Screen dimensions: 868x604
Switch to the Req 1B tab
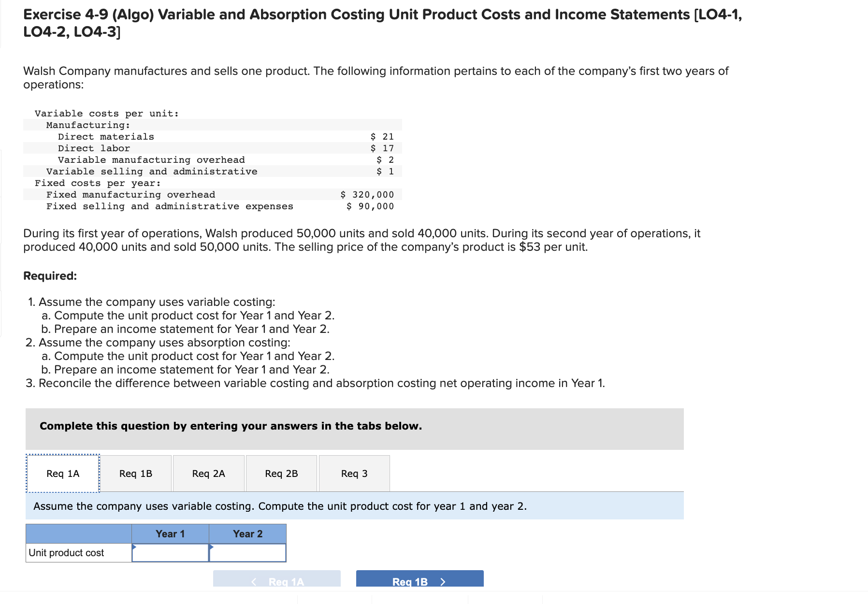click(x=135, y=474)
